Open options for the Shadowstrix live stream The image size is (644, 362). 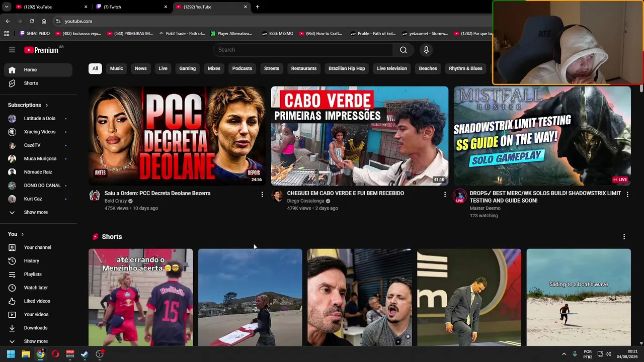coord(627,194)
